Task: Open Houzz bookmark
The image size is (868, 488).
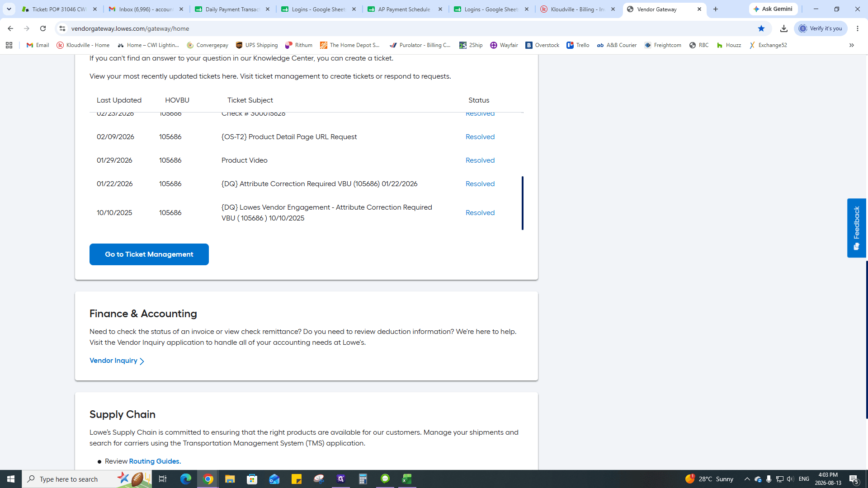Action: [x=729, y=45]
